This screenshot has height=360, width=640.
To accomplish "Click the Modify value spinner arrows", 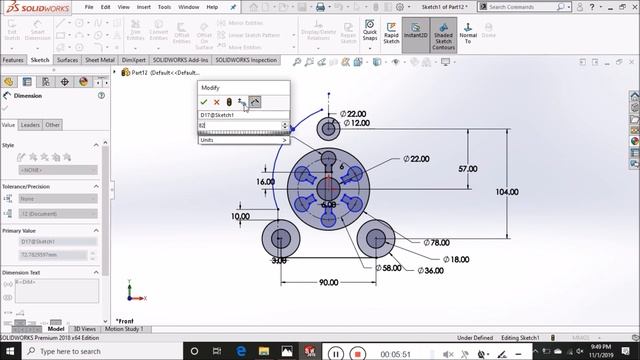I will (x=285, y=125).
